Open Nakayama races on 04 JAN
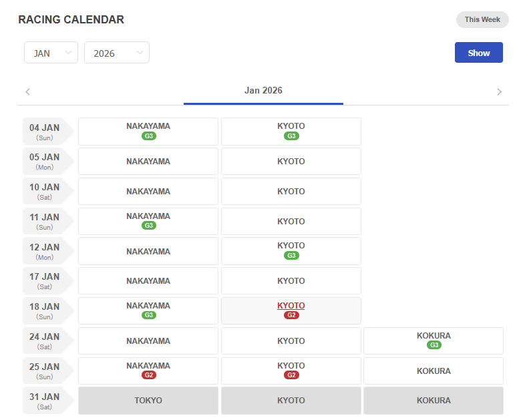515x420 pixels. (148, 132)
